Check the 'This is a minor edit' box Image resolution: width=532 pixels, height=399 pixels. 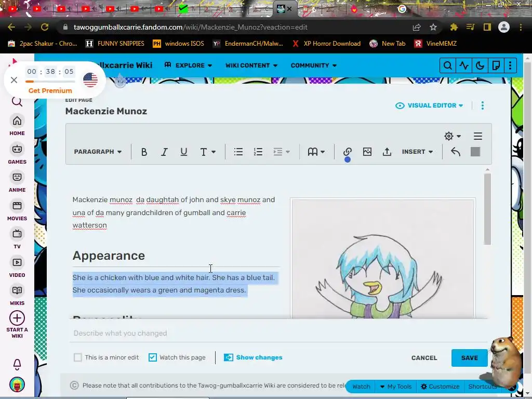78,357
